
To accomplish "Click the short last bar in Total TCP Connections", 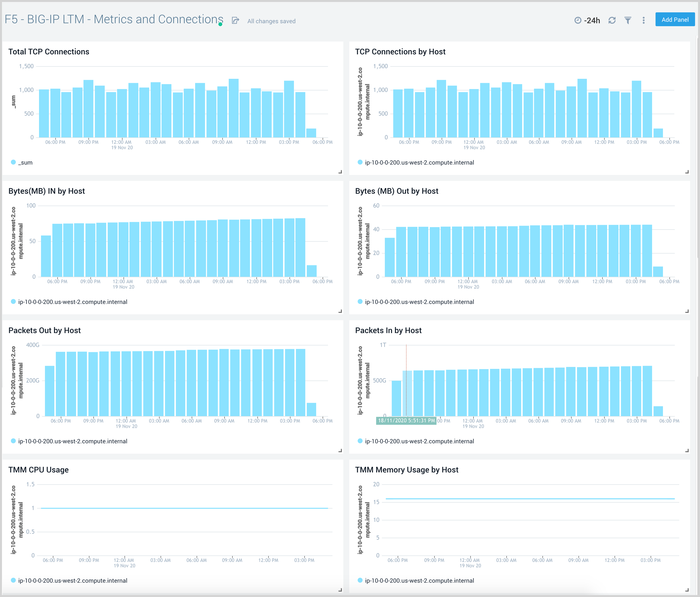I will [311, 133].
